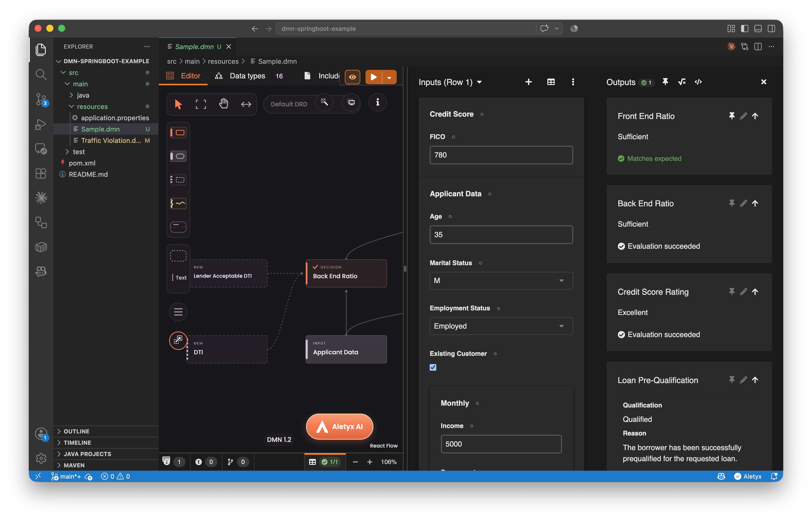The width and height of the screenshot is (812, 520).
Task: Click the FICO input field
Action: (501, 155)
